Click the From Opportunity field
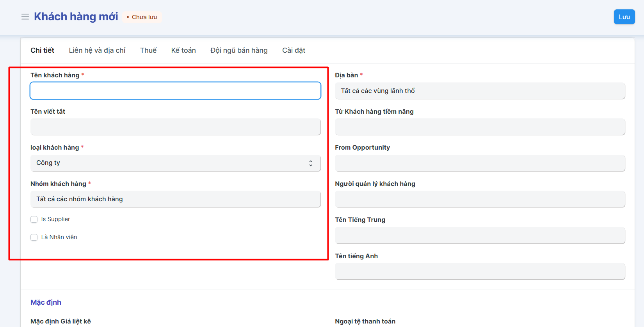The width and height of the screenshot is (644, 327). (x=480, y=163)
